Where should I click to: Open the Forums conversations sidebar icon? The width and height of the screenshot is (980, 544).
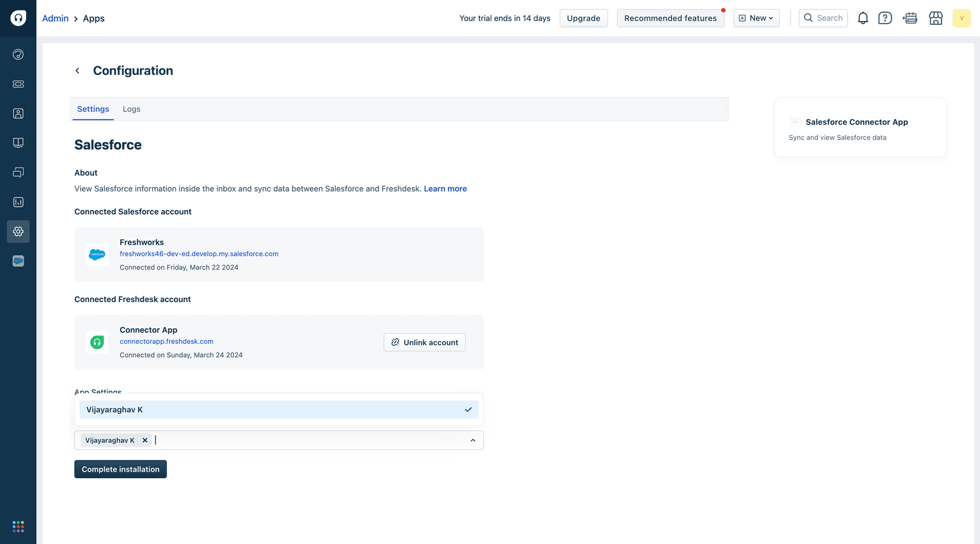click(x=18, y=172)
